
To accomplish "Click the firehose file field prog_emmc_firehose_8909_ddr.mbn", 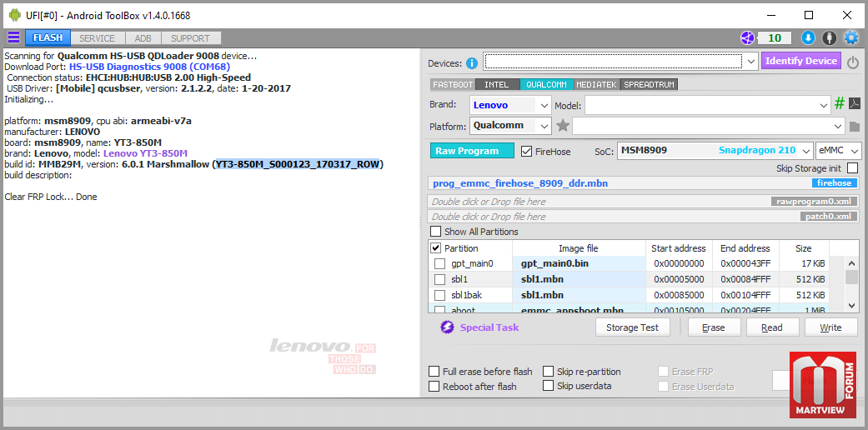I will pyautogui.click(x=645, y=183).
